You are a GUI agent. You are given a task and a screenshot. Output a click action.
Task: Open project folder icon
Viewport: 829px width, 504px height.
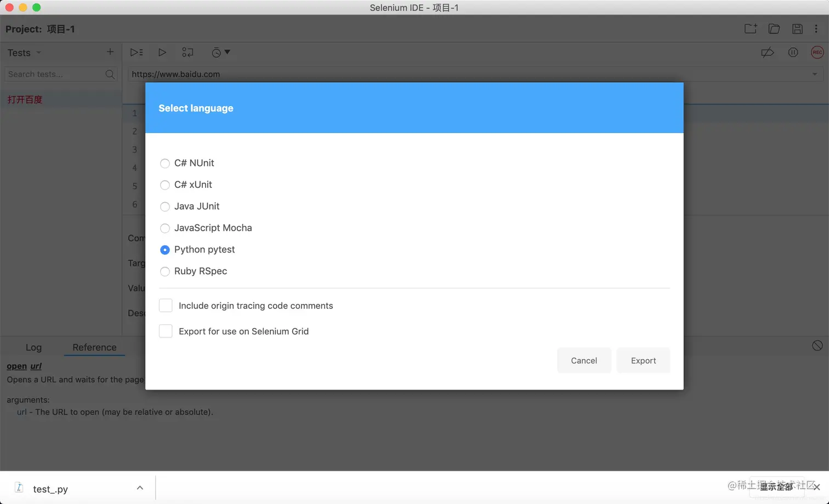point(774,28)
